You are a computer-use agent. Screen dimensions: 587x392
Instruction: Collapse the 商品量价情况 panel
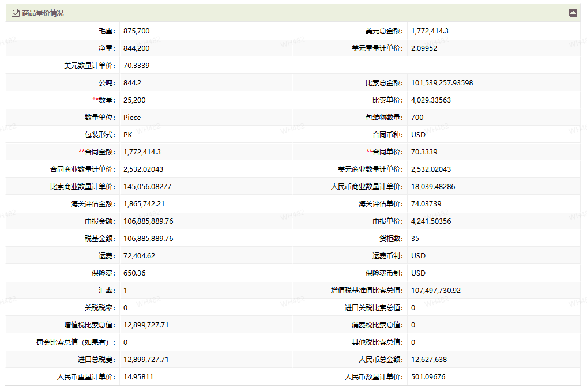click(573, 13)
